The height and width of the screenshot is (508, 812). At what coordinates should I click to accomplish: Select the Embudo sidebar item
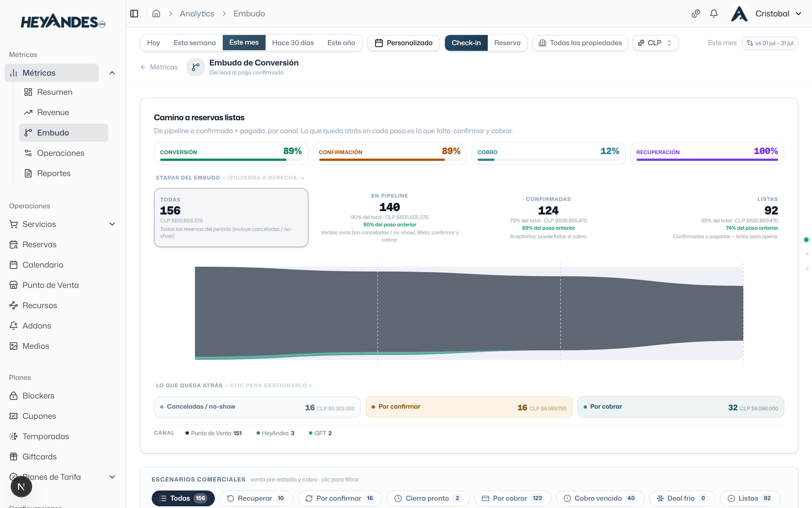point(64,133)
